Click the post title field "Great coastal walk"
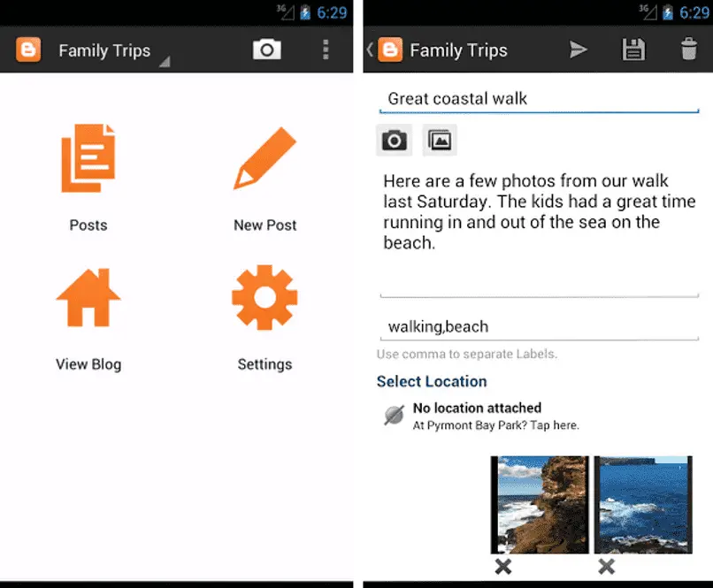 click(539, 98)
